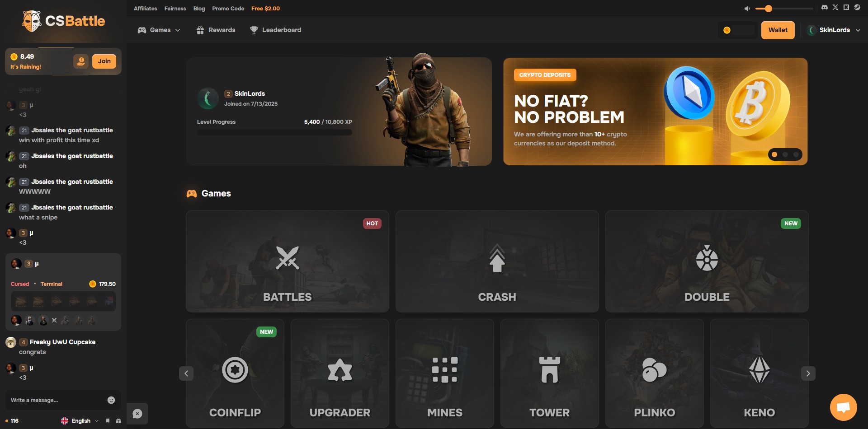Claim the Free $2.00 offer

coord(265,9)
